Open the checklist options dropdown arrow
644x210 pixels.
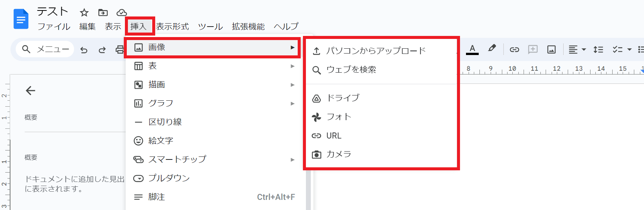pos(629,49)
